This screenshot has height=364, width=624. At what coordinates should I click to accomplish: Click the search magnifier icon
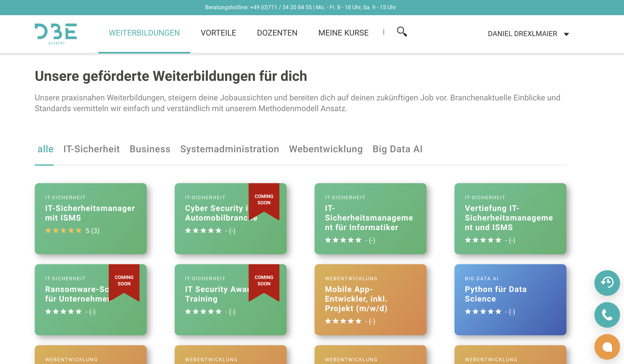click(x=402, y=32)
